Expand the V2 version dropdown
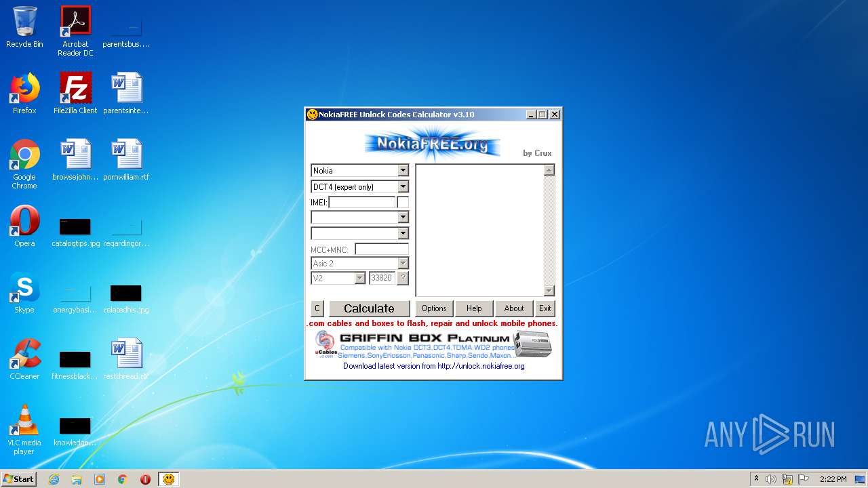The height and width of the screenshot is (488, 868). tap(360, 278)
